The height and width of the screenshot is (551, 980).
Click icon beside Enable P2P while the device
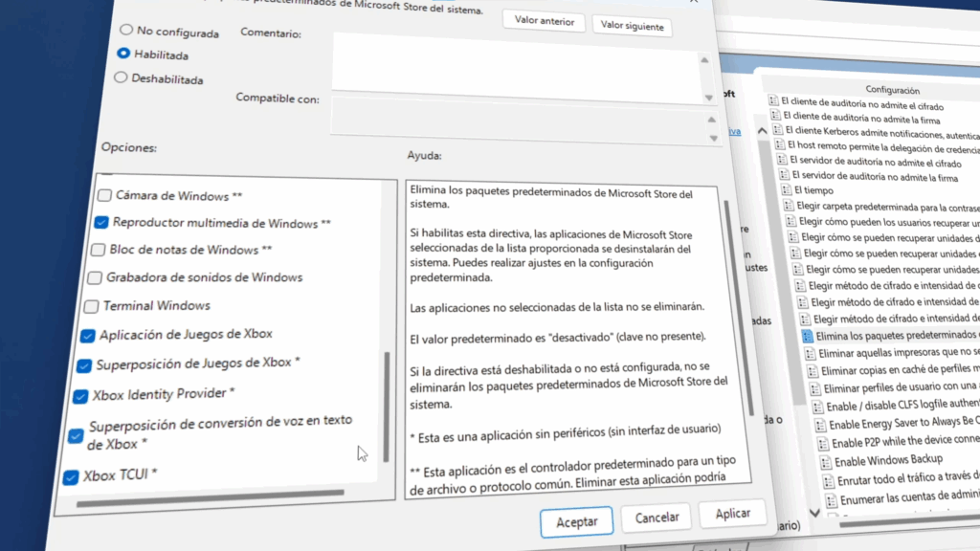[823, 444]
